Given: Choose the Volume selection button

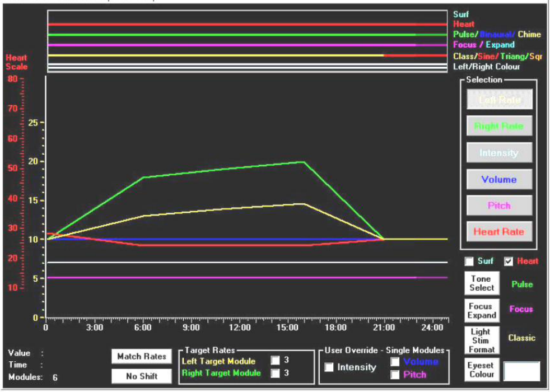Looking at the screenshot, I should click(x=500, y=179).
